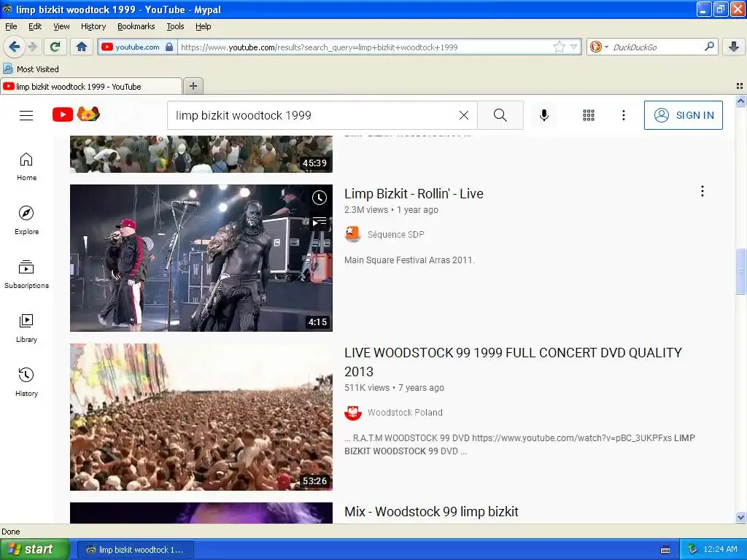Open LIVE WOODSTOCK 99 FULL CONCERT title
This screenshot has width=747, height=560.
pos(513,362)
